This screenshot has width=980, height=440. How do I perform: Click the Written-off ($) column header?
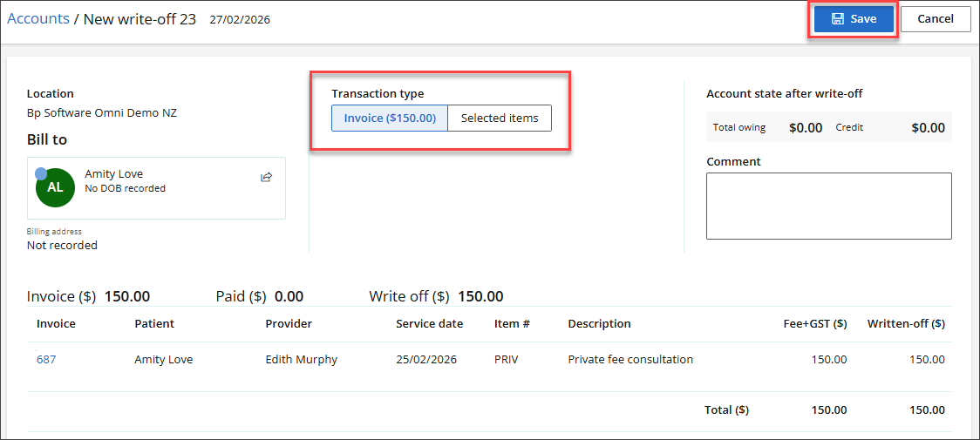pyautogui.click(x=906, y=323)
